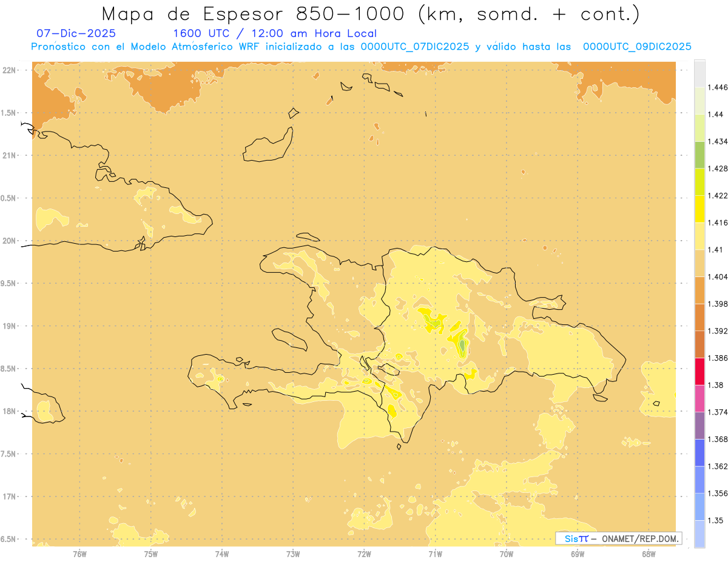Click the pink legend swatch between 1.374 and 1.38
Viewport: 728px width, 562px height.
[699, 398]
